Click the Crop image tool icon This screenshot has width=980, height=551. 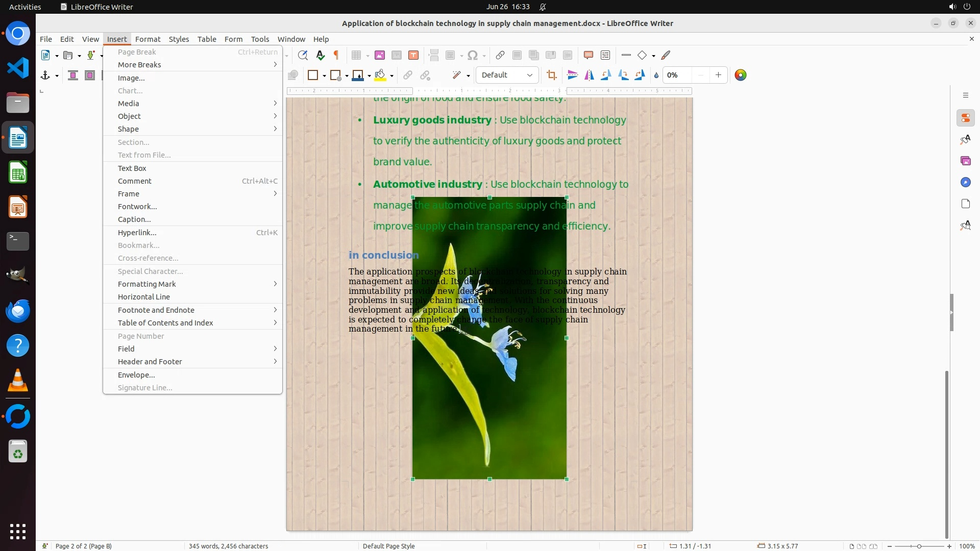pos(551,76)
